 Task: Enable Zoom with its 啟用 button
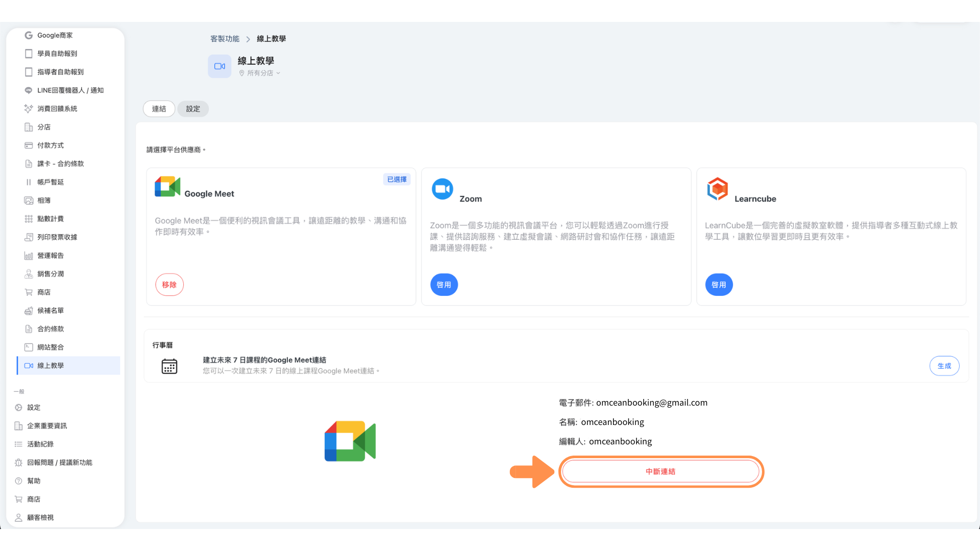click(x=444, y=285)
